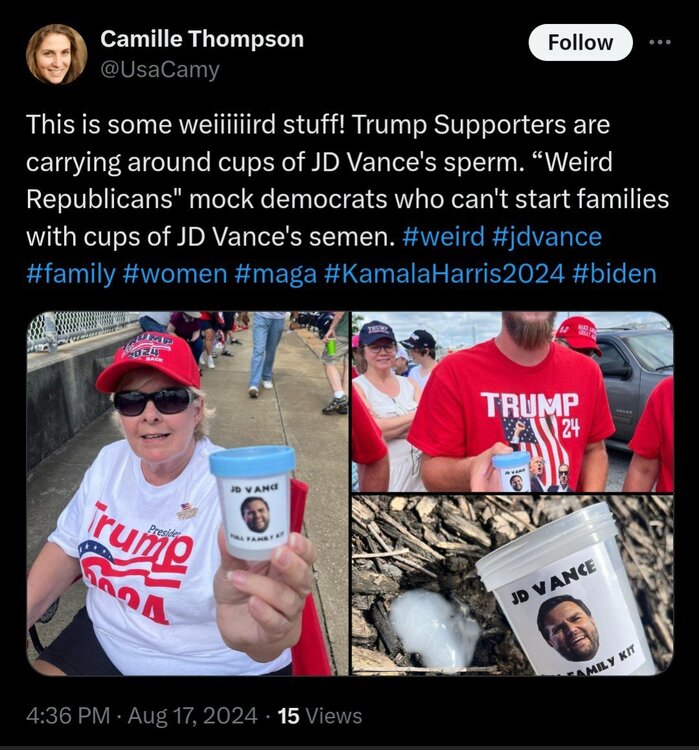Open the #biden hashtag

click(x=614, y=274)
